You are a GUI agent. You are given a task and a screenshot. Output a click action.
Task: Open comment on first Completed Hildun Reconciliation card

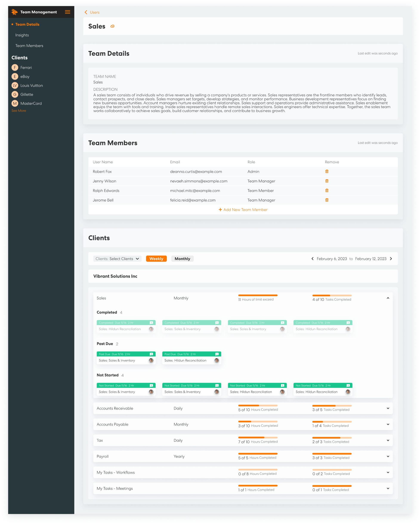[151, 323]
